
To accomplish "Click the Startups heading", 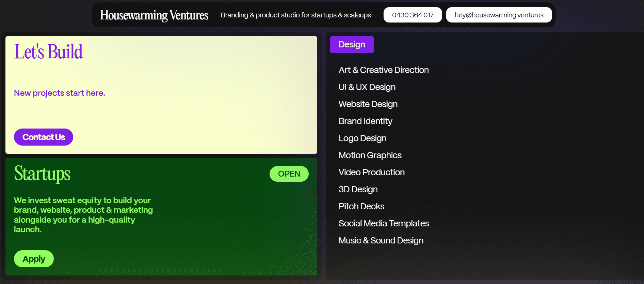I will tap(42, 174).
